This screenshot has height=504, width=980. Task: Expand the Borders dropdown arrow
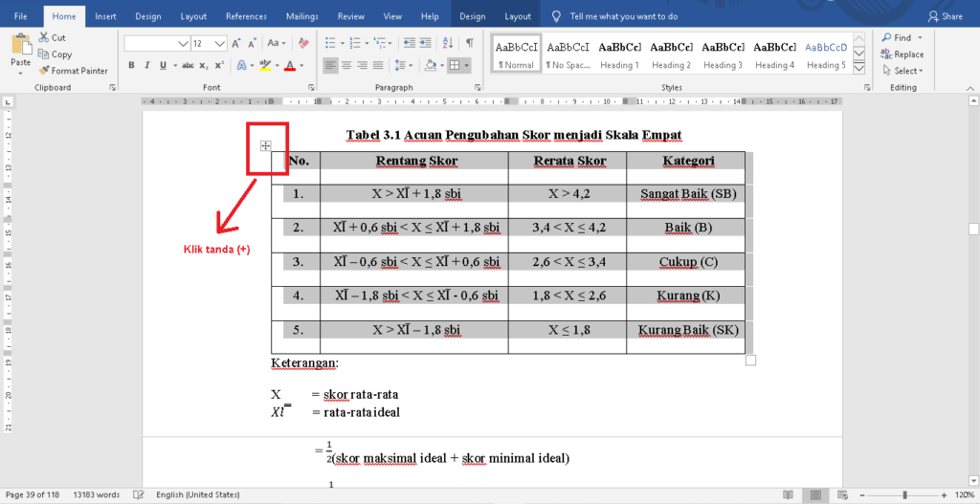point(466,66)
